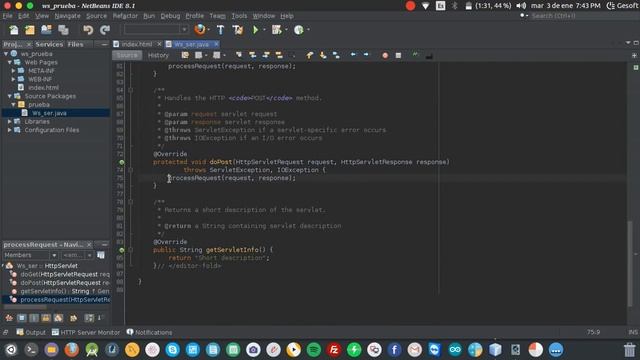This screenshot has width=640, height=360.
Task: Open the browser selection Firefox icon
Action: 200,29
